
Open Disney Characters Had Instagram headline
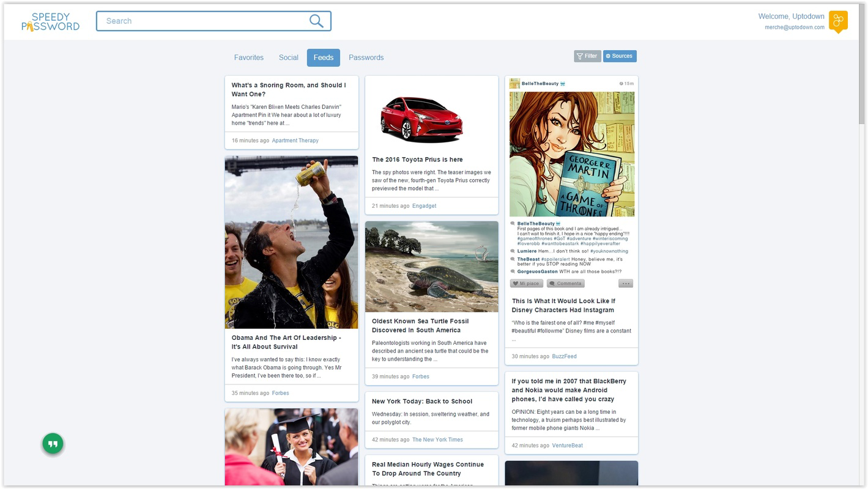563,306
